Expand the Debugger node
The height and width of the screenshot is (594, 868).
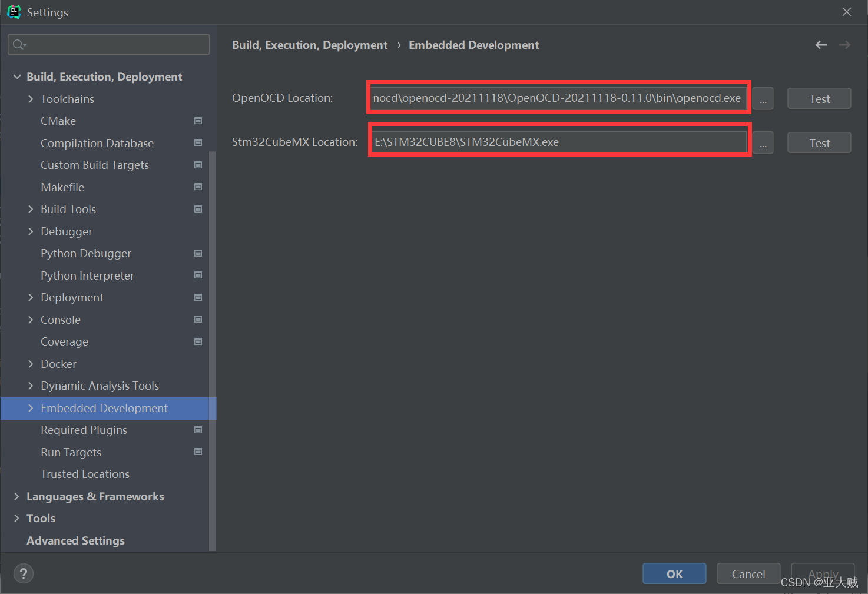point(31,231)
